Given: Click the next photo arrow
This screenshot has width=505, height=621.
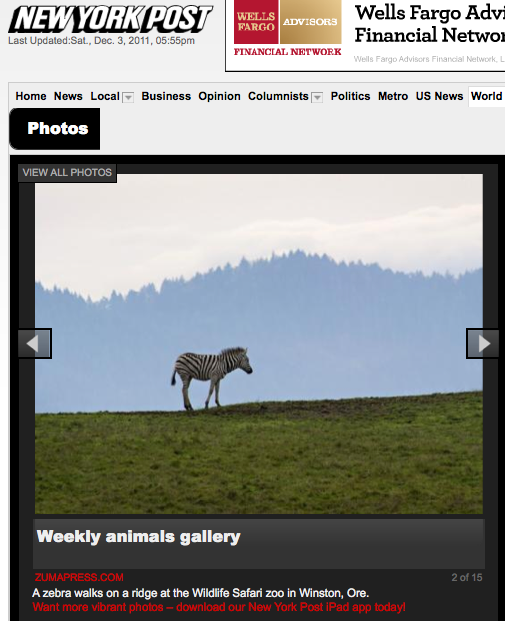Looking at the screenshot, I should 482,343.
